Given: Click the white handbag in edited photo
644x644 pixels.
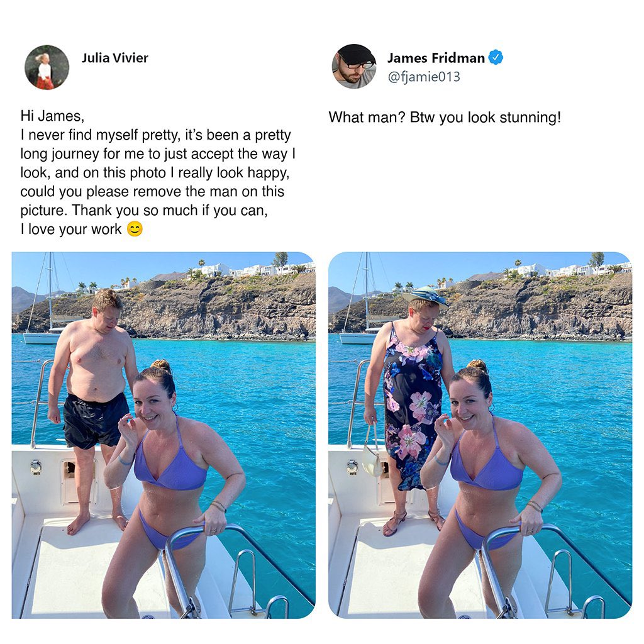Looking at the screenshot, I should (x=372, y=452).
